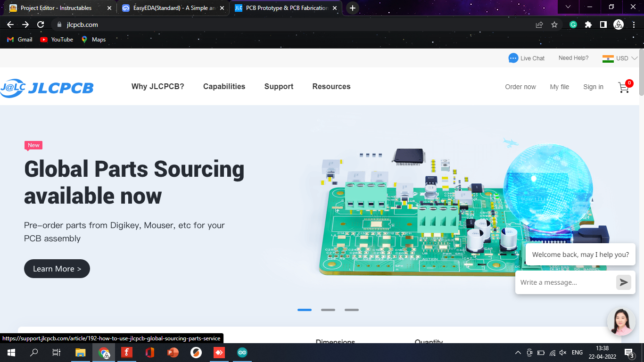This screenshot has height=362, width=644.
Task: Click the Live Chat bubble icon
Action: (x=513, y=58)
